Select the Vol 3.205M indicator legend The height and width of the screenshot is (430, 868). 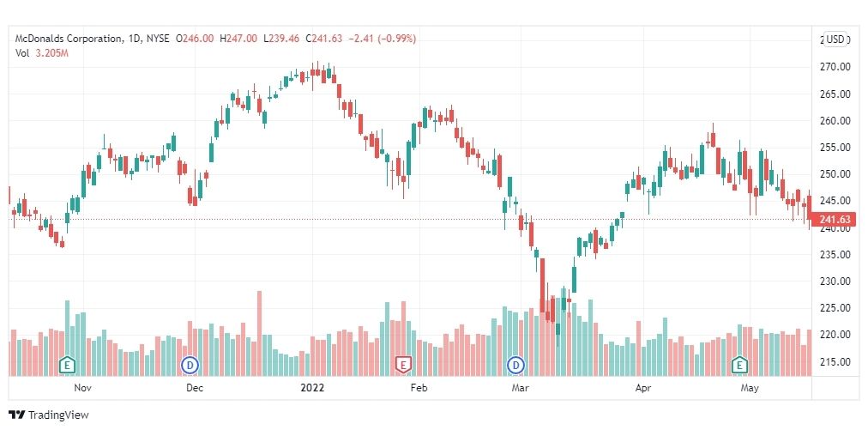point(41,53)
